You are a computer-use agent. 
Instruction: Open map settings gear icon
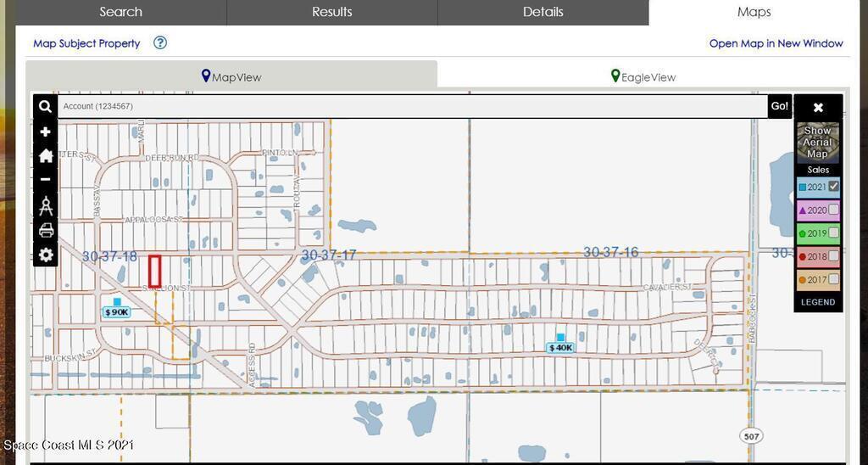click(x=46, y=255)
